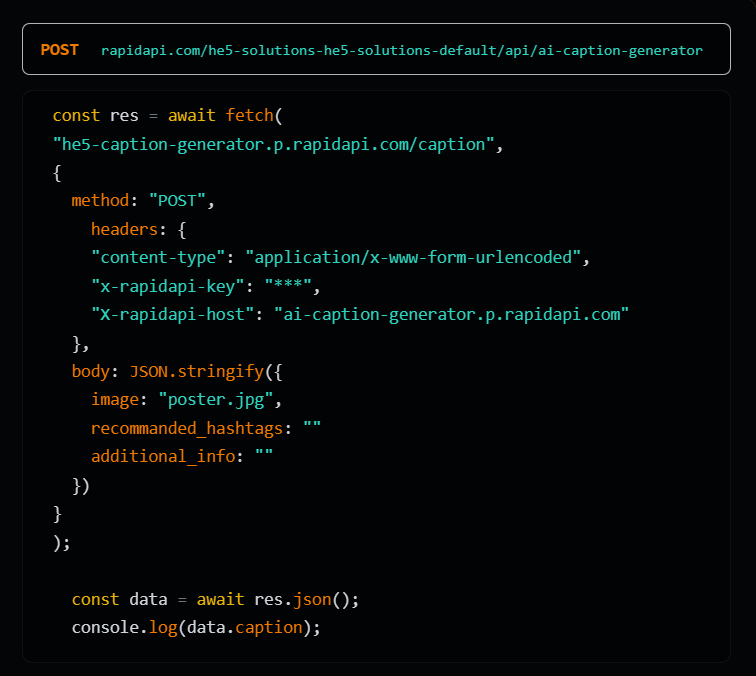The width and height of the screenshot is (756, 676).
Task: Select the masked "***" API key value
Action: (x=288, y=286)
